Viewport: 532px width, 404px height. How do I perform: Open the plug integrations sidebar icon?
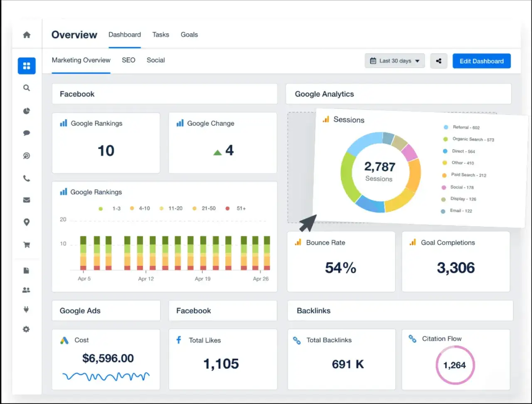pos(27,310)
